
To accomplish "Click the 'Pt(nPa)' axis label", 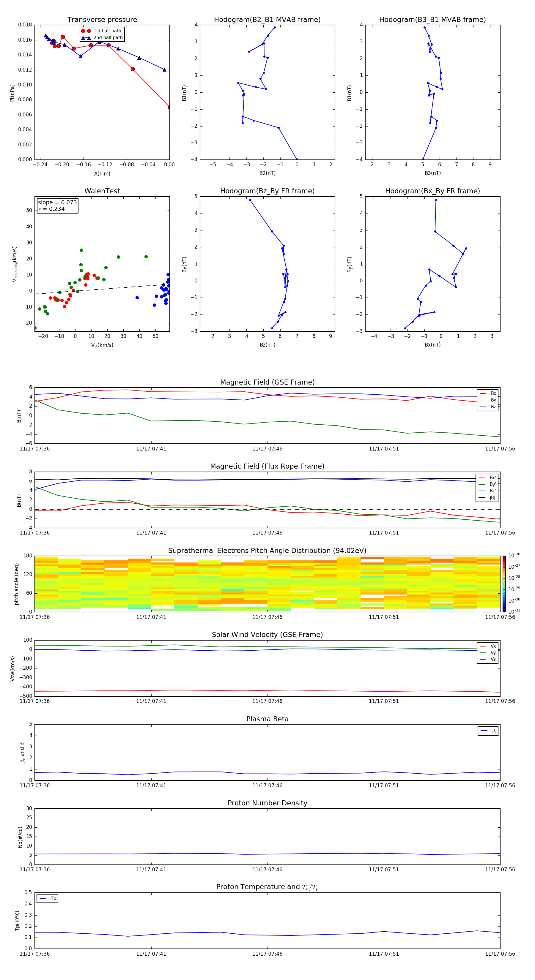I will coord(12,93).
